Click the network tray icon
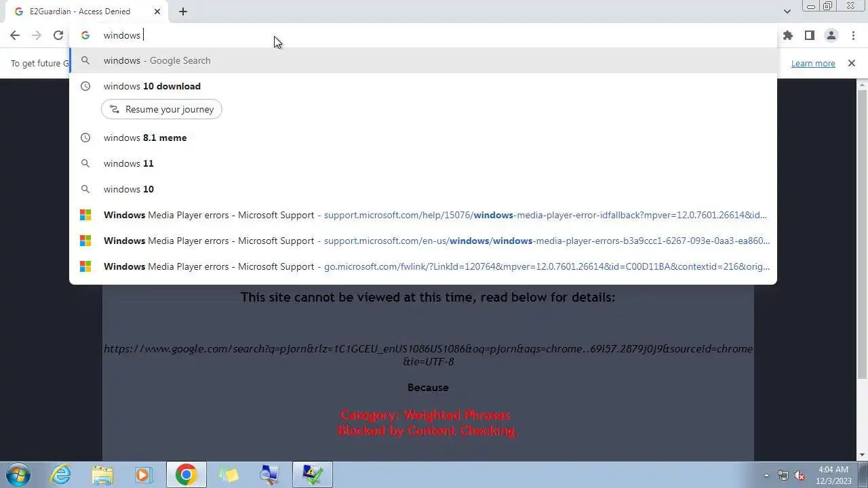The image size is (868, 488). 783,475
